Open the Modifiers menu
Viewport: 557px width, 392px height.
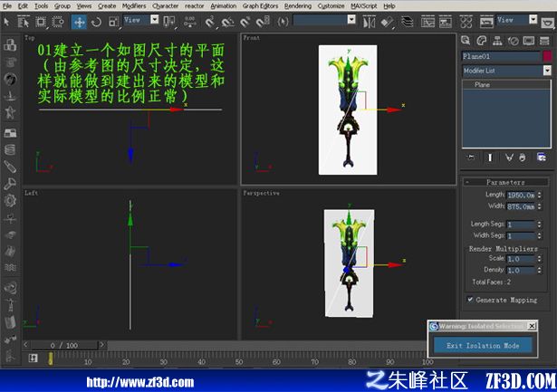[x=134, y=6]
